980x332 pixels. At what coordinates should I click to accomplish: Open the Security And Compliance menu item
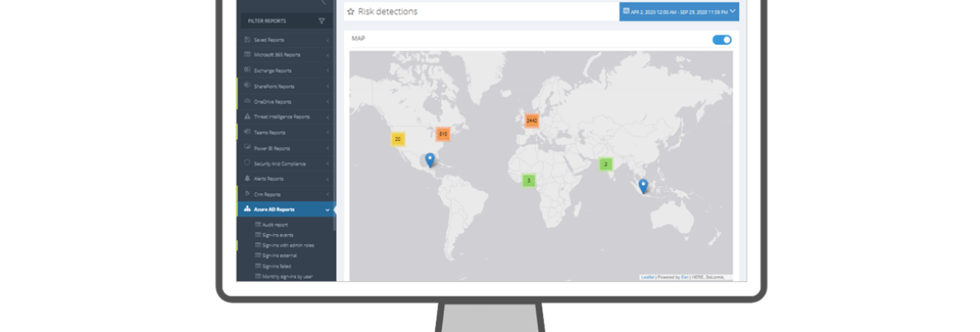(287, 164)
